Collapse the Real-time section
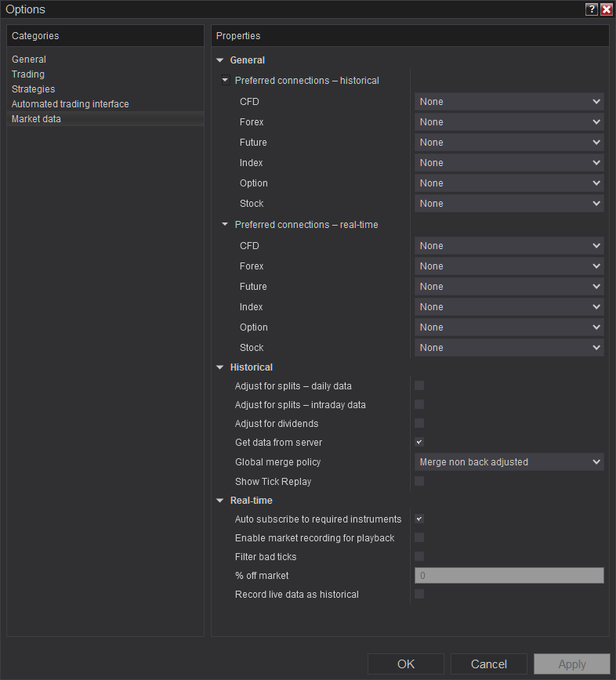 [220, 501]
